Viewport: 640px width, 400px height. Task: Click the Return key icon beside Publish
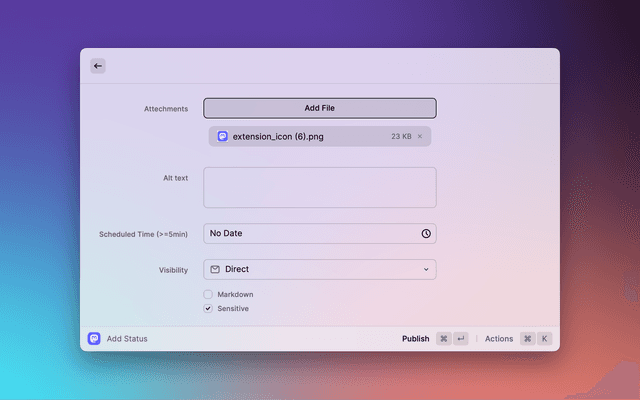click(x=460, y=339)
